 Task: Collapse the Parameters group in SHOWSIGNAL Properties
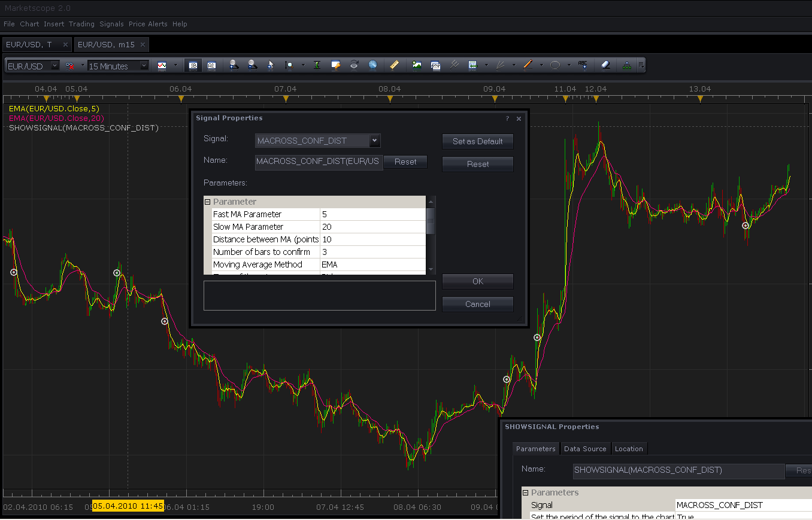pos(526,492)
